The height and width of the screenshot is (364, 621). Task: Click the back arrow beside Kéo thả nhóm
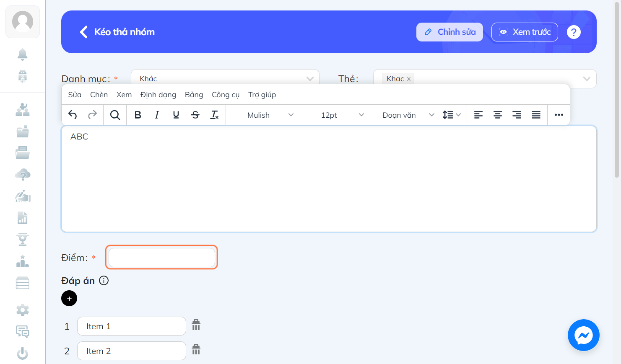(x=84, y=32)
